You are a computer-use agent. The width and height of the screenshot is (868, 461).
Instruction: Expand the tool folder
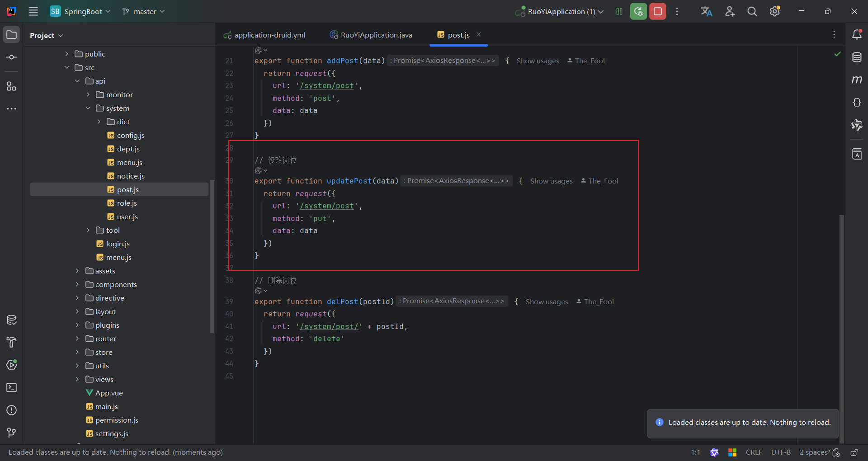click(x=88, y=230)
